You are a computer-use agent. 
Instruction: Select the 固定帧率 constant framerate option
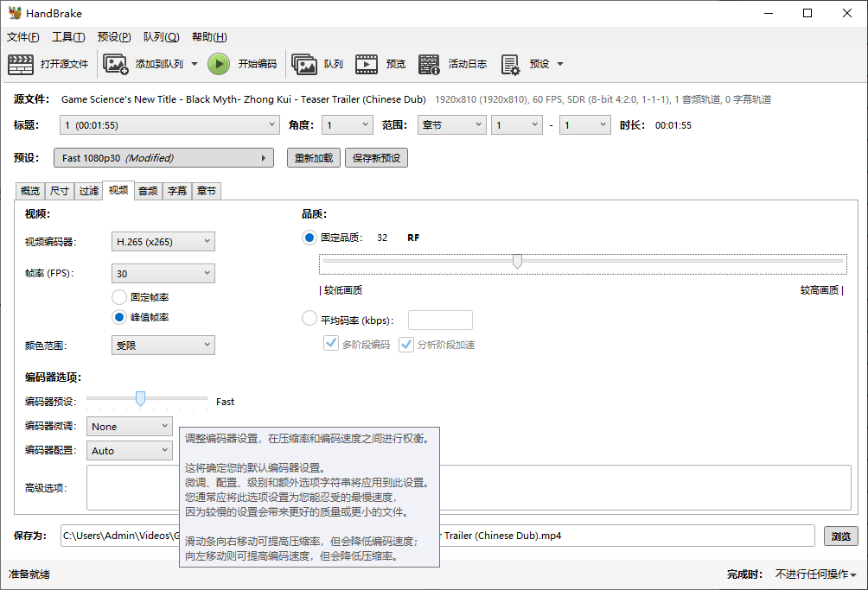click(119, 296)
